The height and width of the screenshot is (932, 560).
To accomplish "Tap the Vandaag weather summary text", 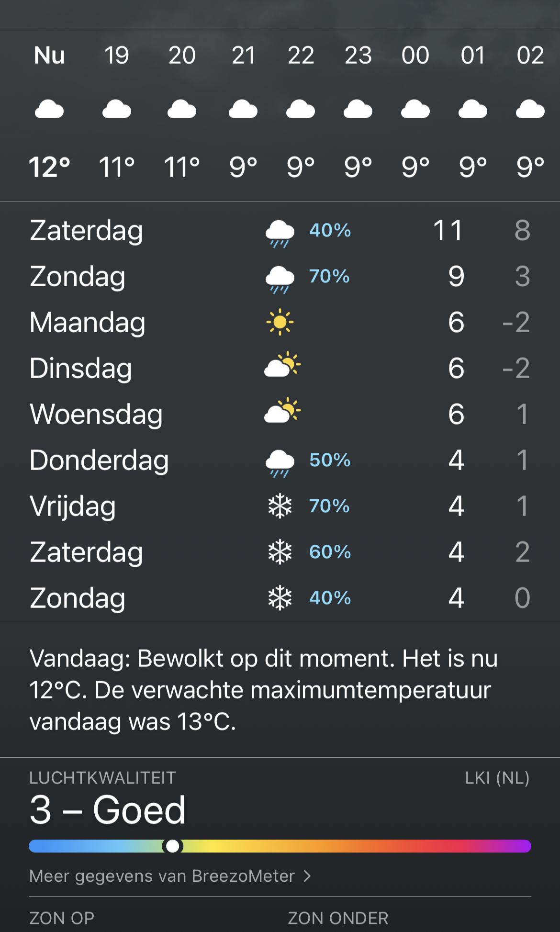I will pyautogui.click(x=263, y=690).
